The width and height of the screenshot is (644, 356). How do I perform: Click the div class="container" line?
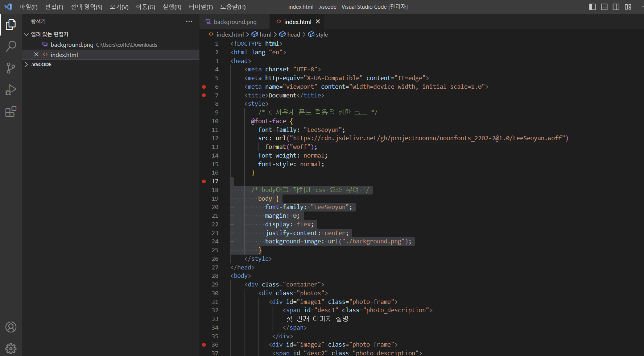284,285
